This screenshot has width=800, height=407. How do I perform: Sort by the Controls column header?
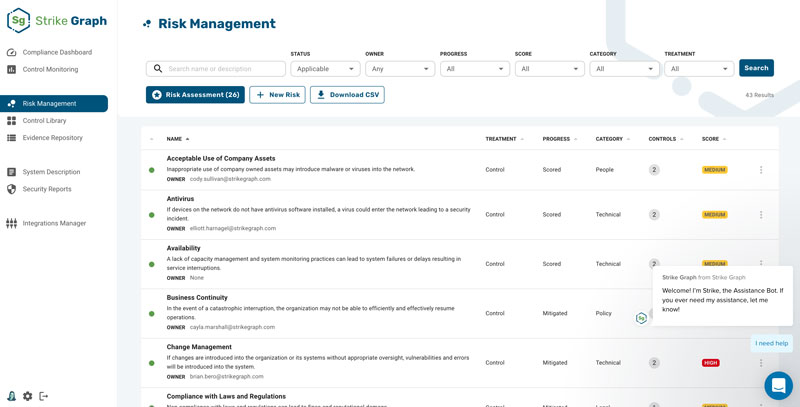tap(666, 139)
